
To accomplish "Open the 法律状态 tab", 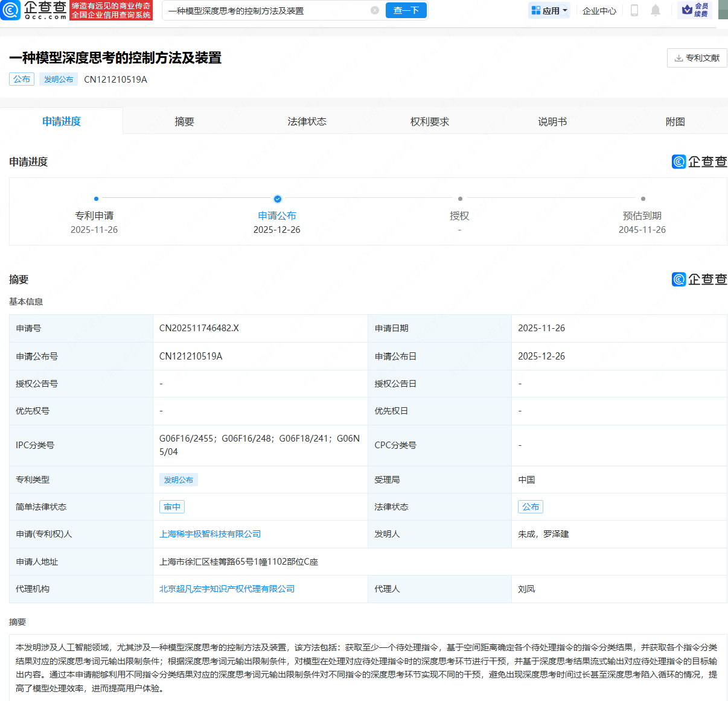I will (x=307, y=121).
